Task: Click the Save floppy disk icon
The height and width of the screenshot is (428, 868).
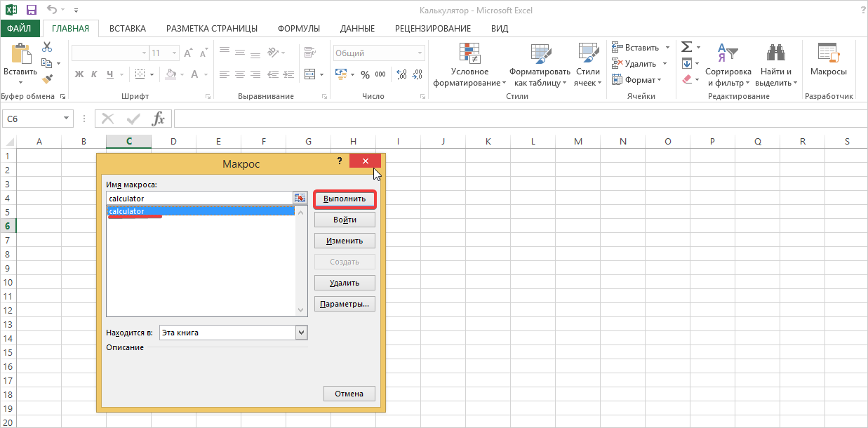Action: click(31, 11)
